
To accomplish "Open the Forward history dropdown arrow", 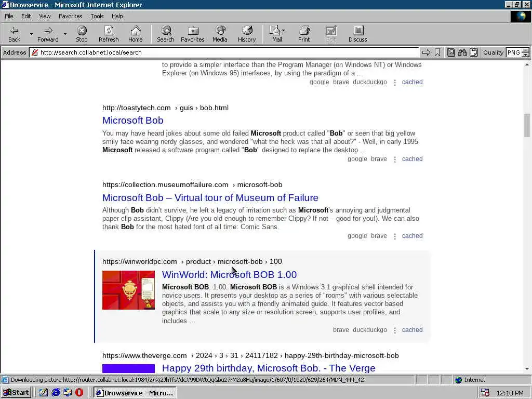I will (x=65, y=34).
